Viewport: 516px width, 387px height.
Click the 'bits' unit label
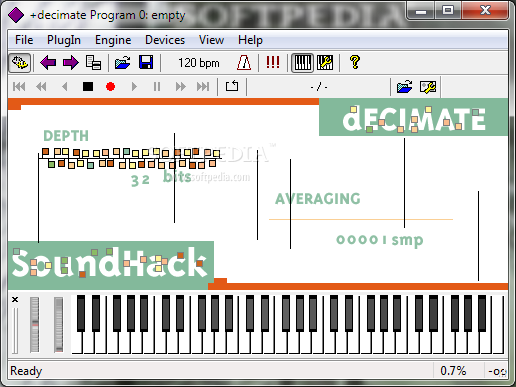177,176
